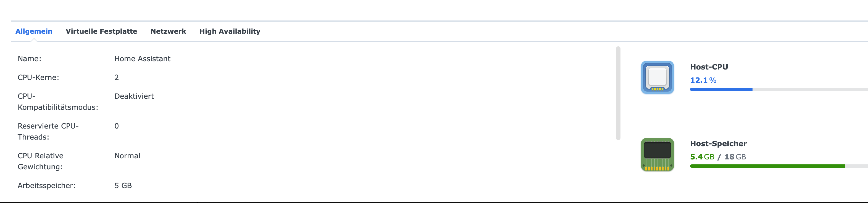Click the Home Assistant name value

click(x=142, y=59)
